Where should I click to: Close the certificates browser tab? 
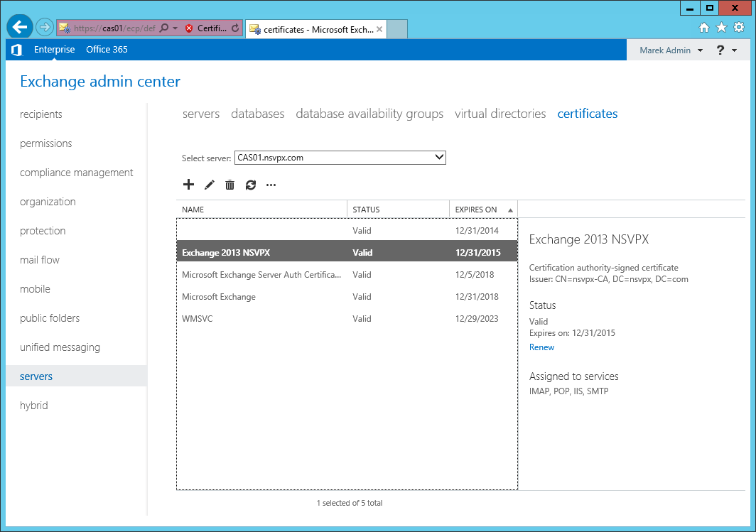(x=379, y=29)
